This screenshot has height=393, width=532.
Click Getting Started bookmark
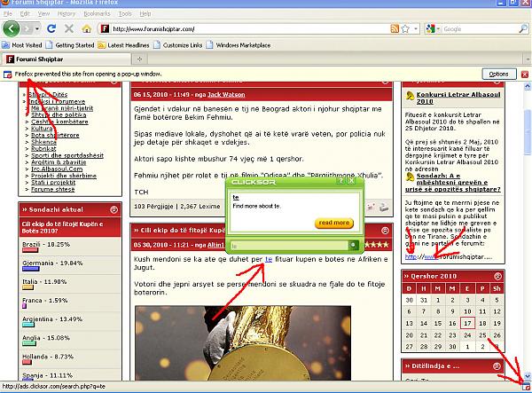(70, 44)
